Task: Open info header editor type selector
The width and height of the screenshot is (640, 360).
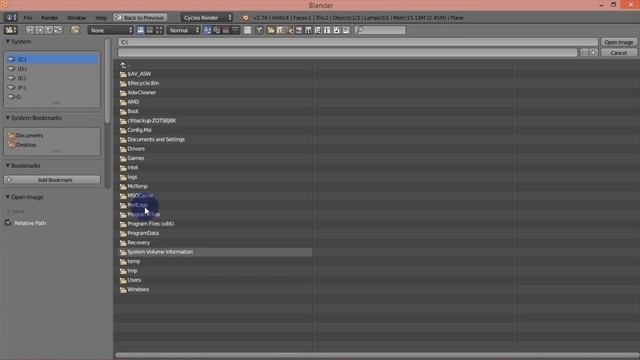Action: (10, 18)
